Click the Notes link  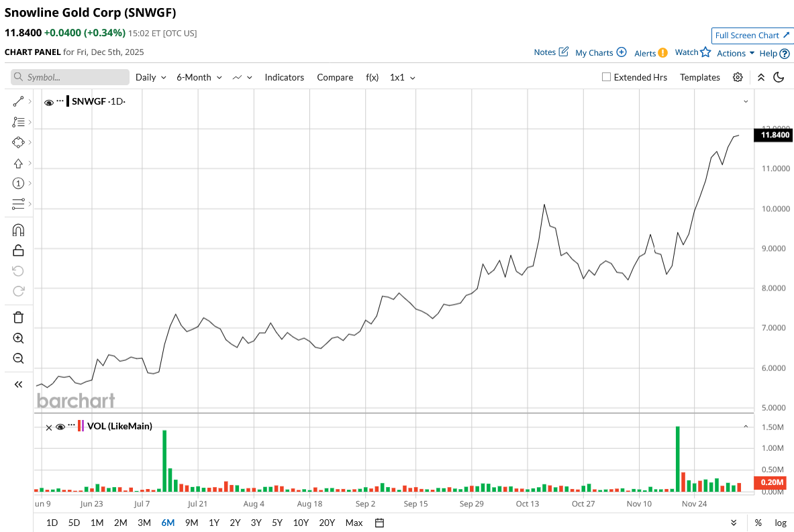tap(545, 52)
